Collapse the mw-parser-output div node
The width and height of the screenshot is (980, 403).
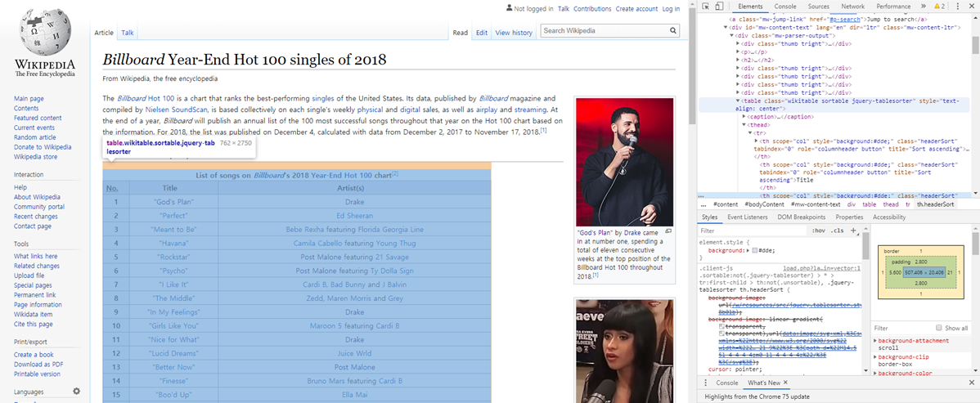732,36
